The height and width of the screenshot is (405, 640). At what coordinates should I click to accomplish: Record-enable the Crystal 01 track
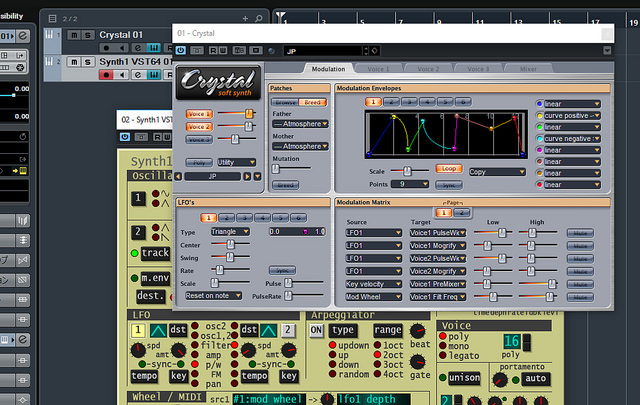[106, 48]
